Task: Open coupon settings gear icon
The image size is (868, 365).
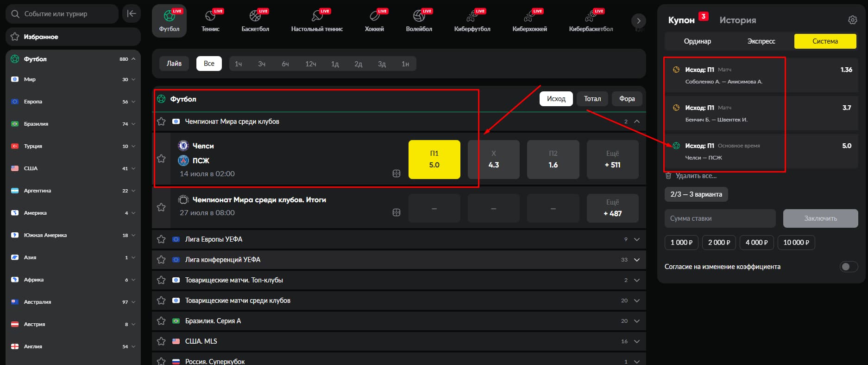Action: pyautogui.click(x=852, y=20)
